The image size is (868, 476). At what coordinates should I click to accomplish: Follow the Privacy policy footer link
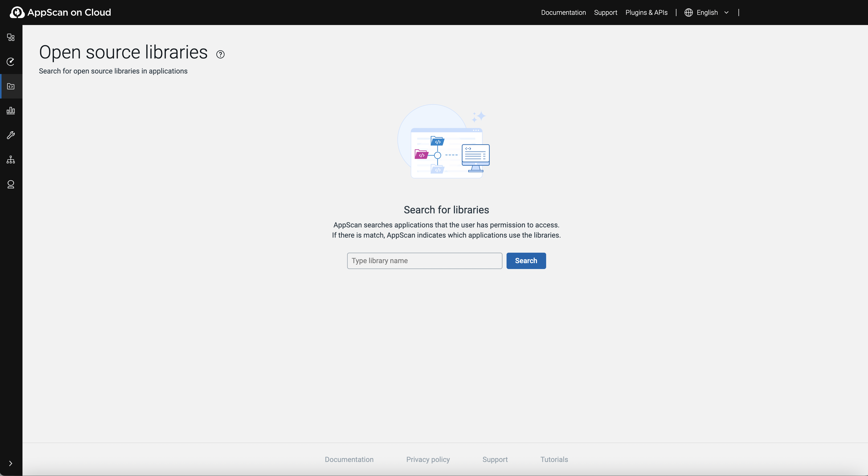[x=428, y=459]
